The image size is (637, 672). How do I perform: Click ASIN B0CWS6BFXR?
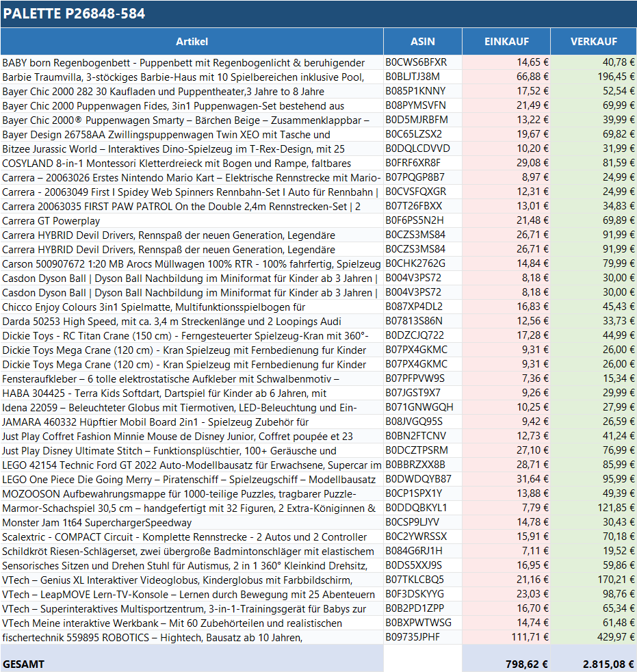[x=416, y=62]
